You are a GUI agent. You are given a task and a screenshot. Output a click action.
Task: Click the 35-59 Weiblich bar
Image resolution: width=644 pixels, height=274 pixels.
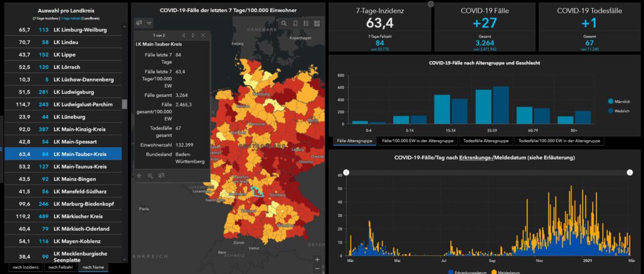[501, 105]
